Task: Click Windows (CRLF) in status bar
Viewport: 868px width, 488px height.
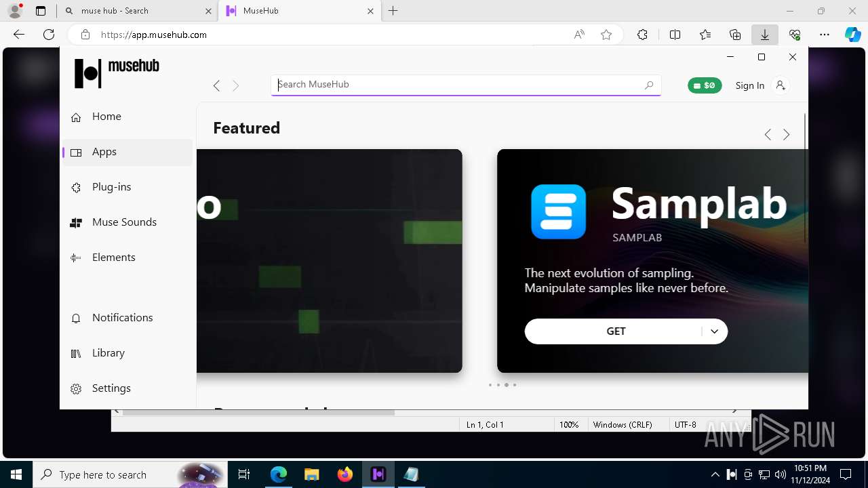Action: [x=623, y=425]
